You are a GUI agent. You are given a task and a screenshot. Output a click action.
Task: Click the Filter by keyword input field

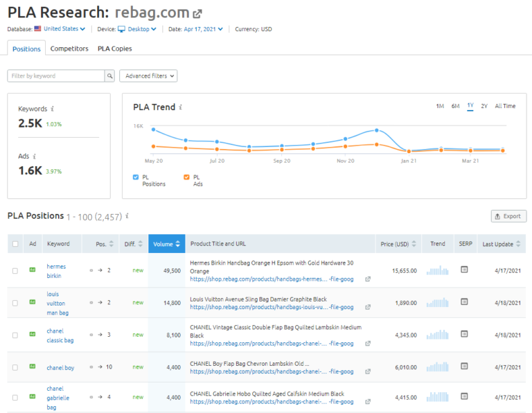click(x=56, y=76)
